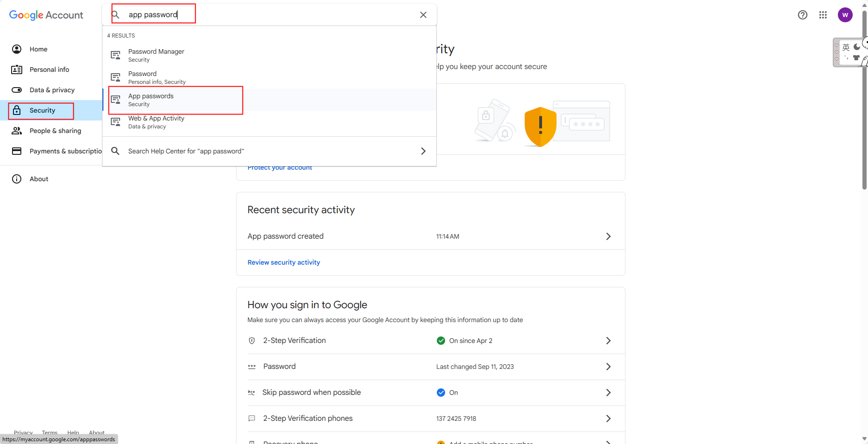Click the scrollbar down arrow

click(864, 438)
